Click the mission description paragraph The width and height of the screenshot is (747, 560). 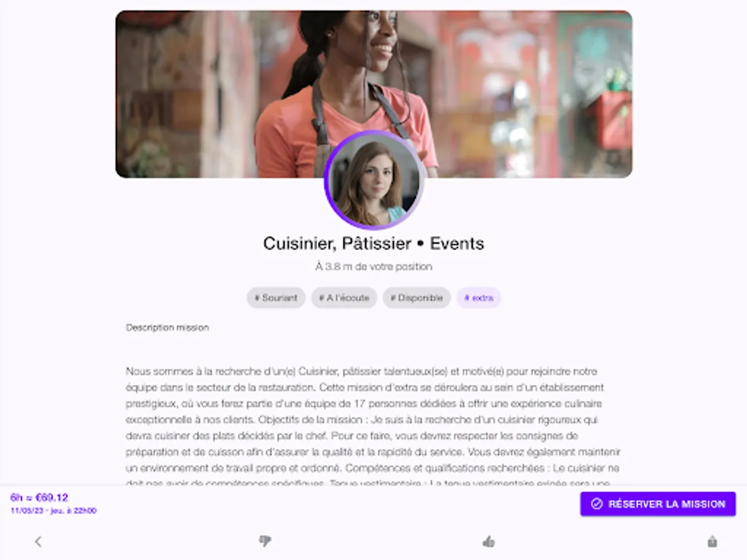tap(374, 426)
